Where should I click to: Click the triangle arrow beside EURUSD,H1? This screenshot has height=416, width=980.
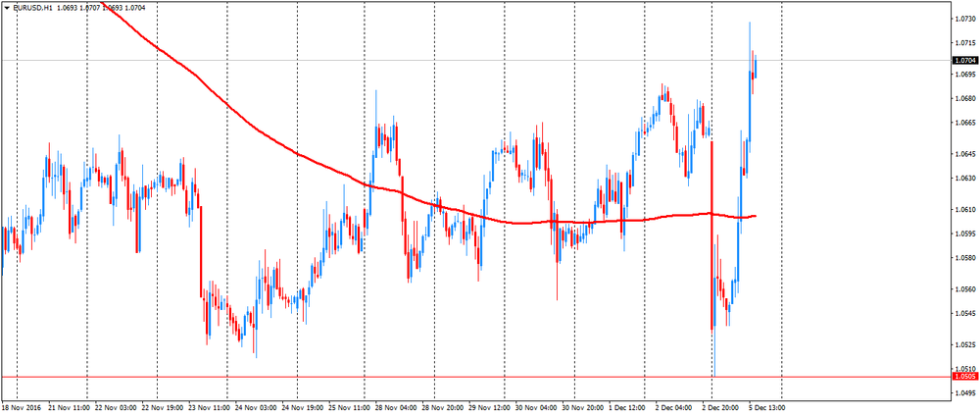(6, 8)
